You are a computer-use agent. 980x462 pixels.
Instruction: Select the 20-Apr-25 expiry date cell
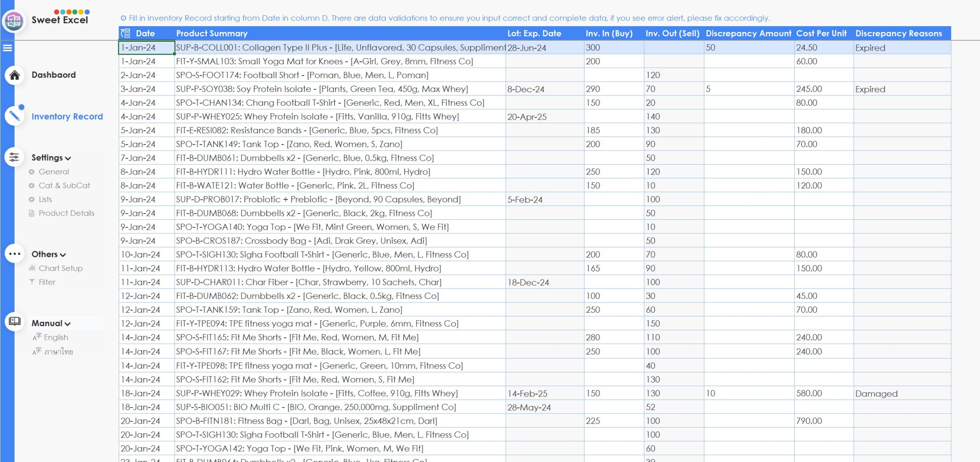[x=545, y=116]
